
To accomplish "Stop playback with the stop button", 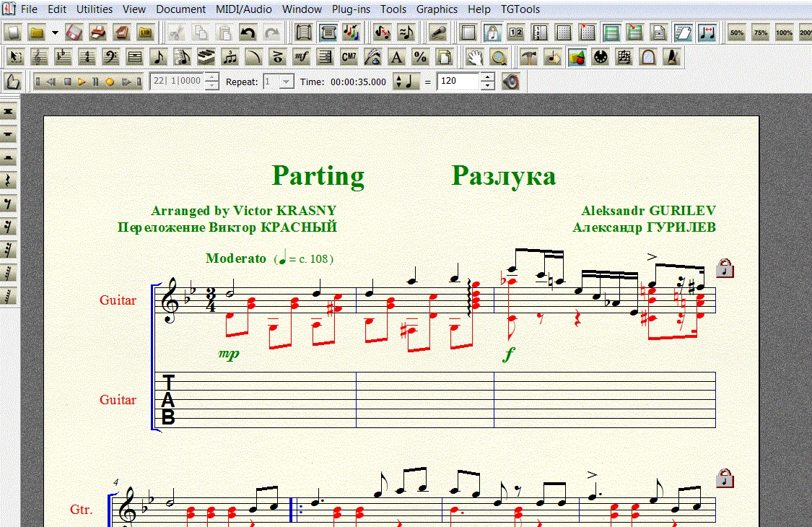I will tap(67, 82).
